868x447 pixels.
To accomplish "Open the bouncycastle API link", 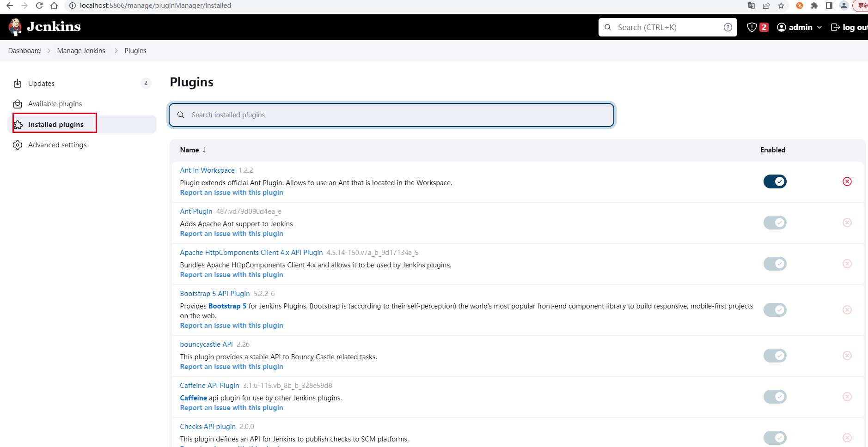I will click(x=207, y=344).
